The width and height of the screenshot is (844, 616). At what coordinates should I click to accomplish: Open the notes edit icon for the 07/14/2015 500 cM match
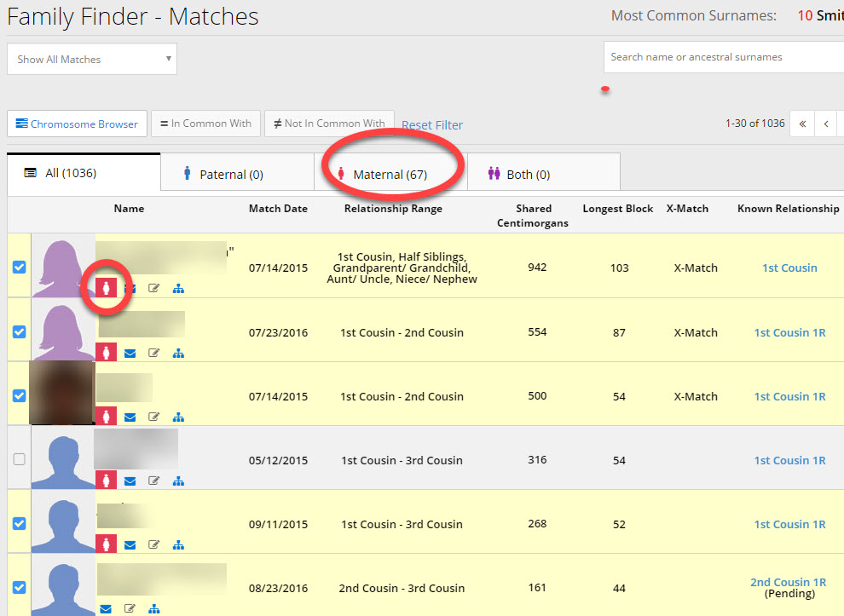(x=154, y=417)
